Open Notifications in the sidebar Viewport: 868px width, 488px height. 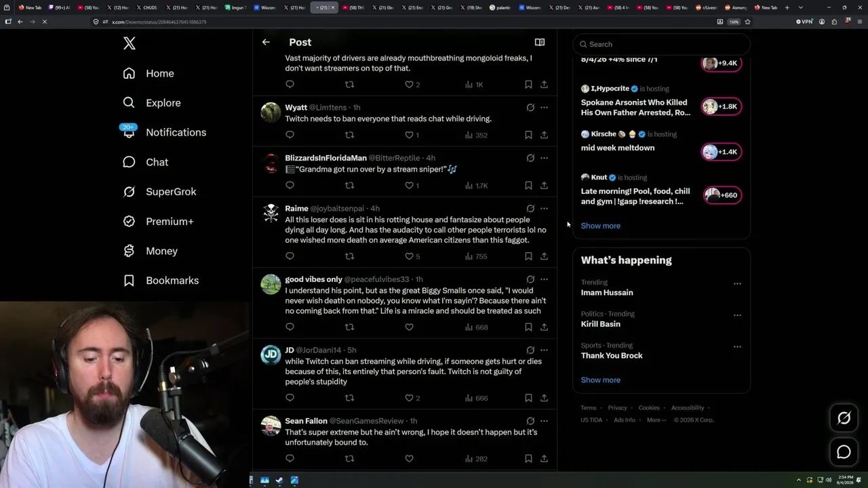163,132
